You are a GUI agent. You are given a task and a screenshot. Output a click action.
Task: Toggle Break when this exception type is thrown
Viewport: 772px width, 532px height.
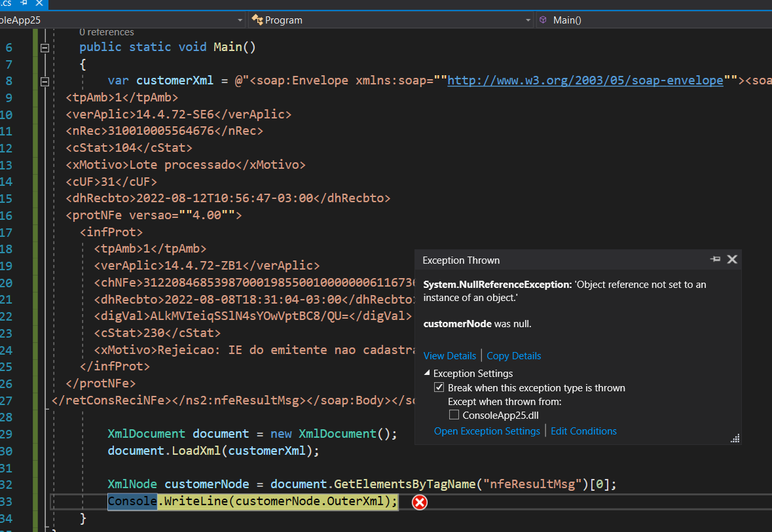(x=439, y=387)
